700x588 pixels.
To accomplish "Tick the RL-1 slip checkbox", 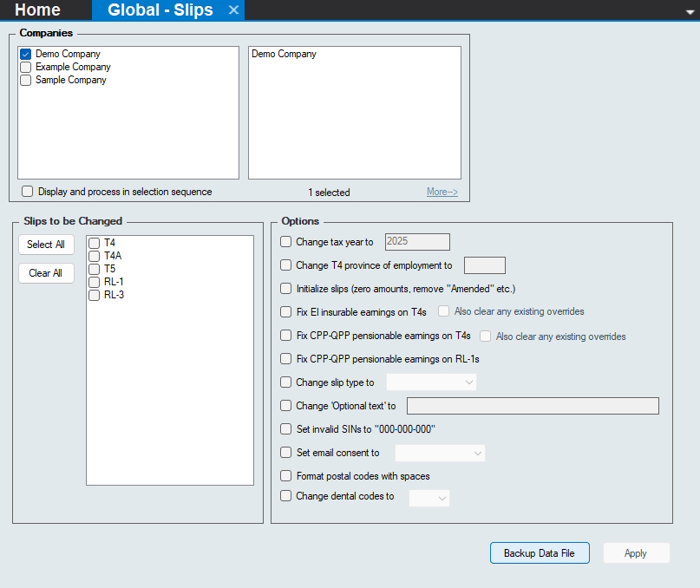I will tap(94, 282).
